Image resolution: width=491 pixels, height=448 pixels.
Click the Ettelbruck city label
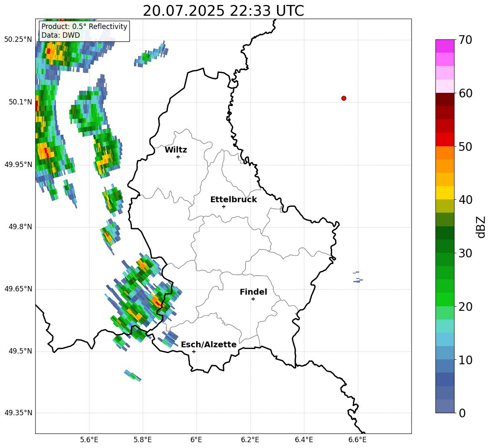click(x=233, y=200)
